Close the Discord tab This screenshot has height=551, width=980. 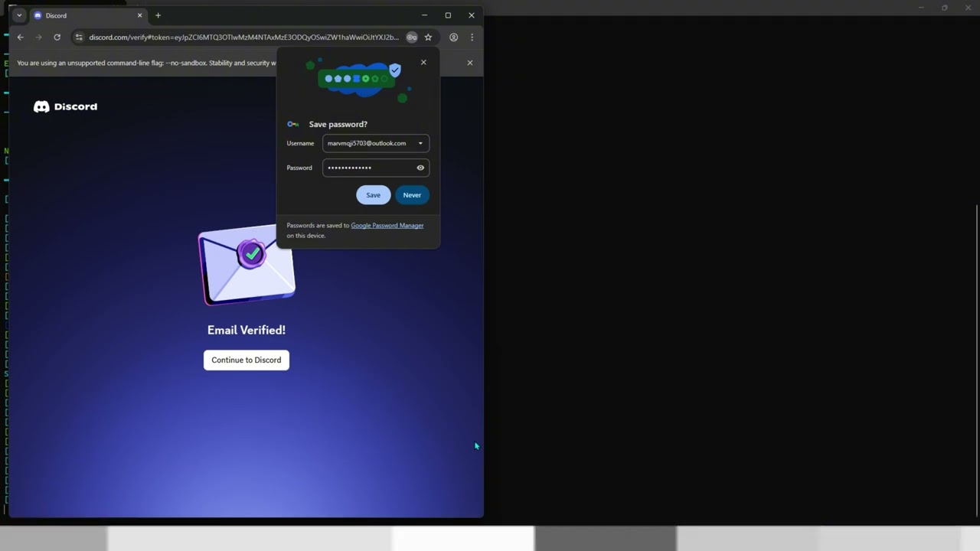pos(139,15)
